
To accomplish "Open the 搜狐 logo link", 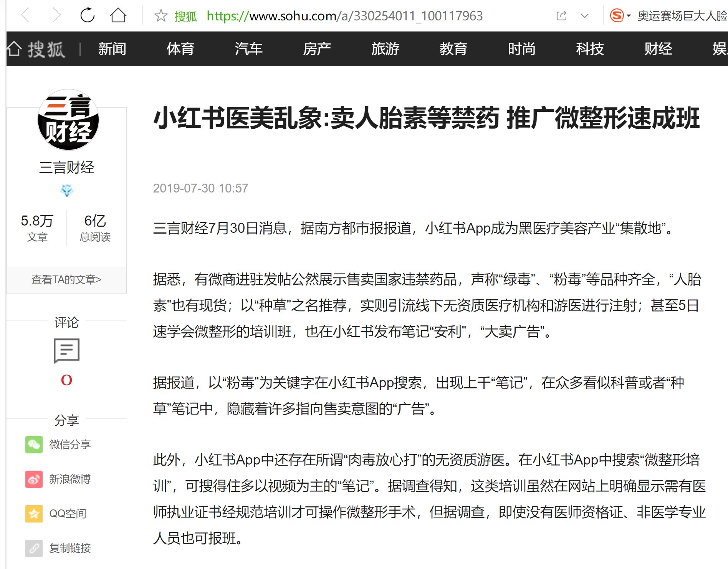I will (x=46, y=49).
